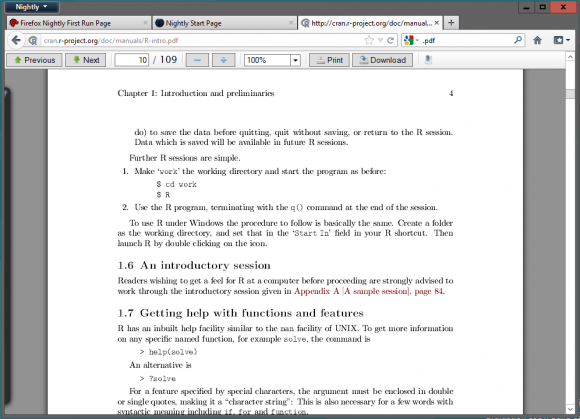Open the Nightly application menu
This screenshot has height=419, width=580.
[31, 7]
